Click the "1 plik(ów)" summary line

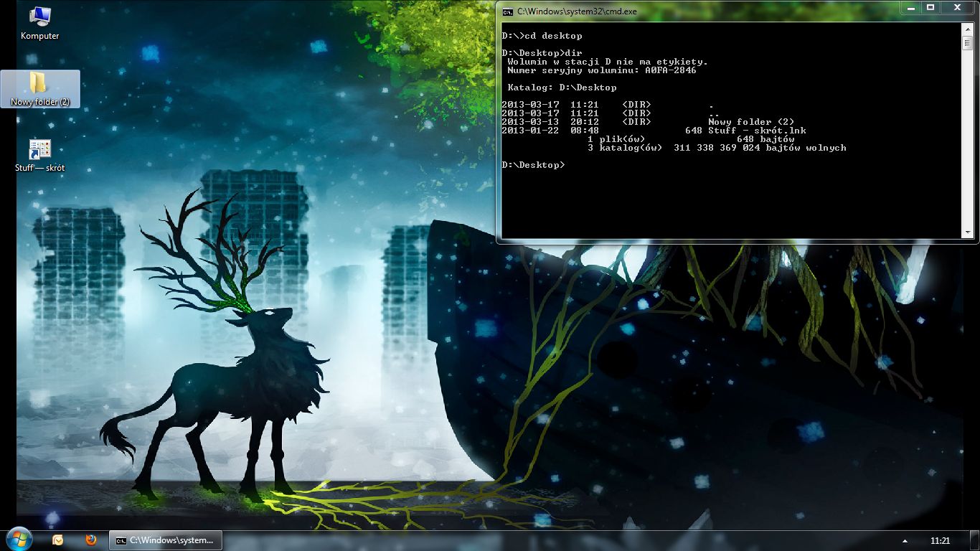tap(691, 139)
